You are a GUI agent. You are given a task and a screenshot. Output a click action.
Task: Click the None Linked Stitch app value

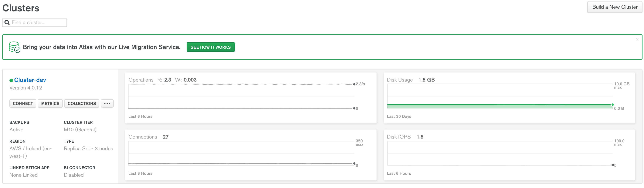[x=23, y=175]
